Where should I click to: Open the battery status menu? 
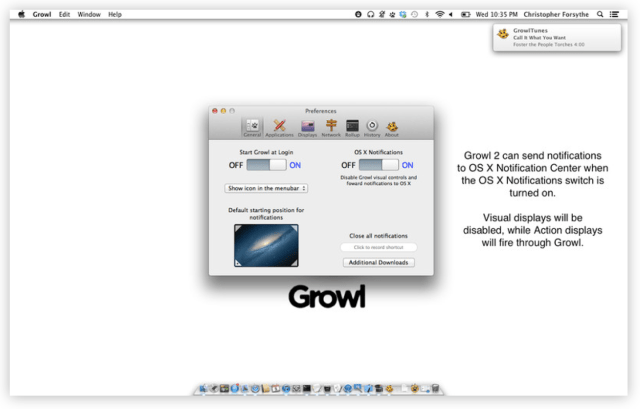(466, 14)
